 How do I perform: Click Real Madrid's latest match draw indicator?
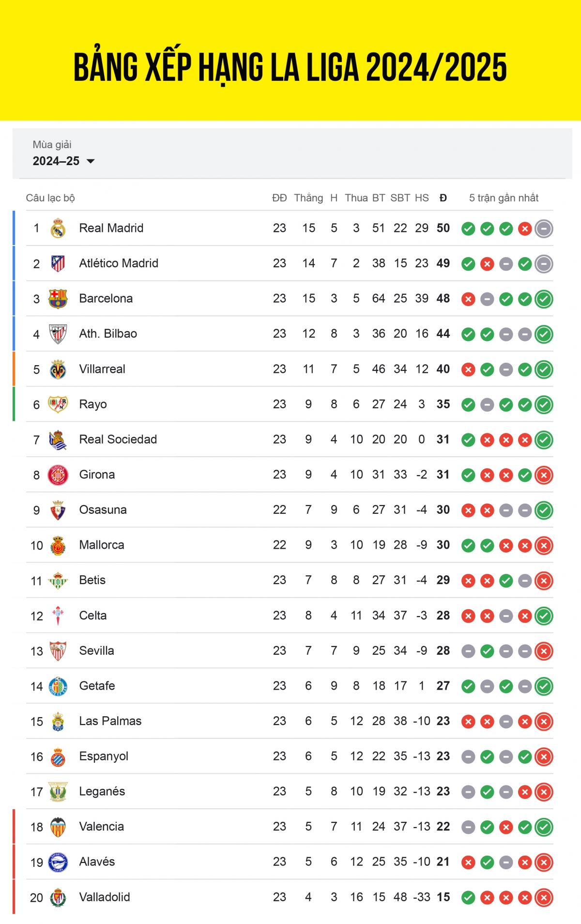tap(544, 229)
